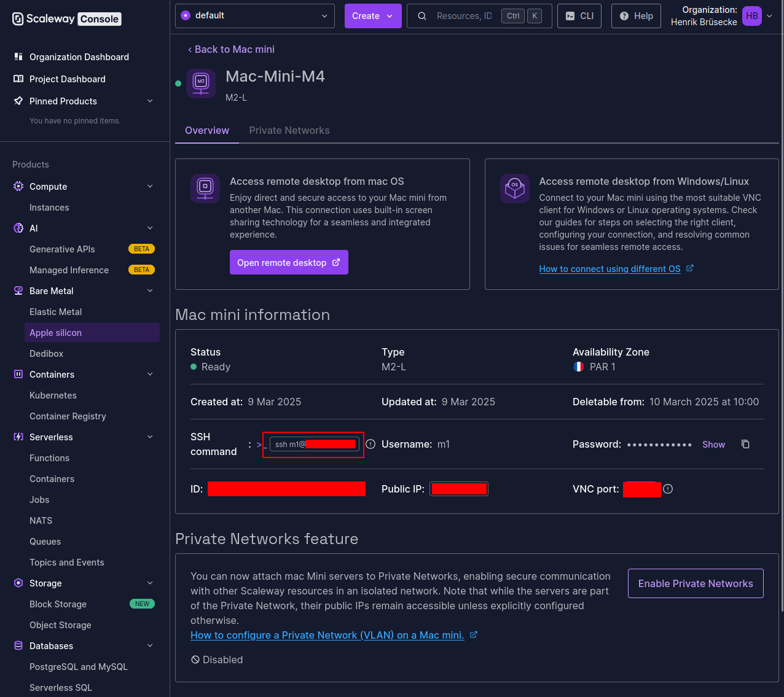This screenshot has width=784, height=697.
Task: Select Apple silicon in the sidebar
Action: (x=92, y=333)
